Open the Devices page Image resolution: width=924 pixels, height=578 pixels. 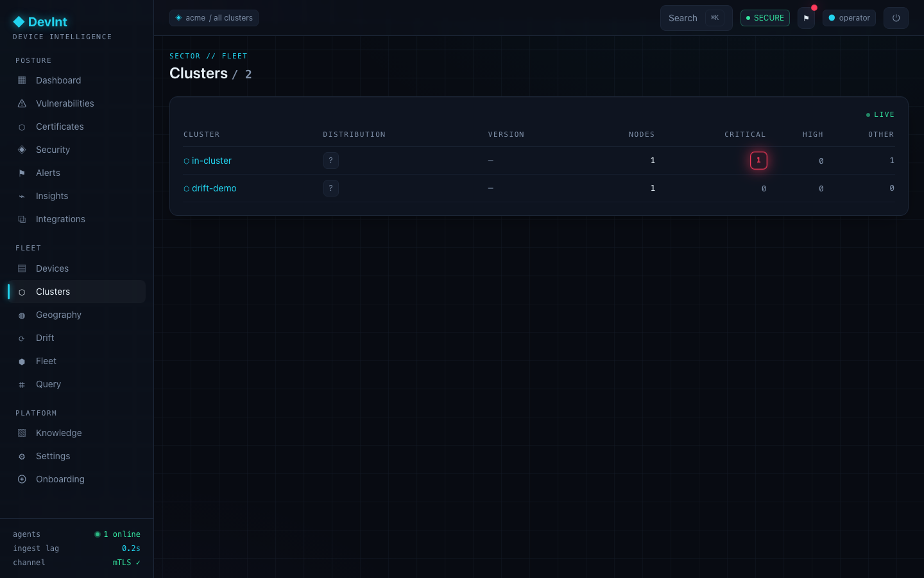click(77, 268)
